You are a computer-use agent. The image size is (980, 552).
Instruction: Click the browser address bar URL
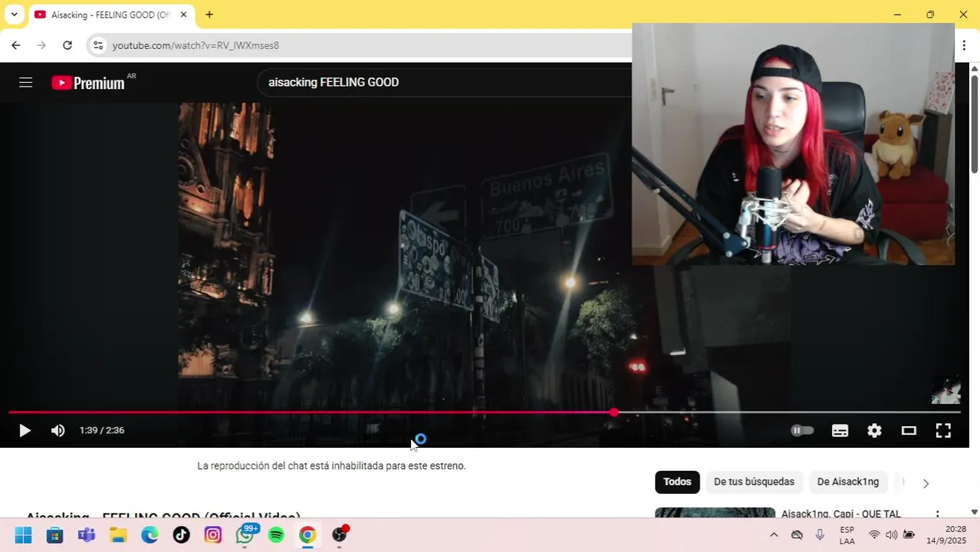pyautogui.click(x=196, y=45)
